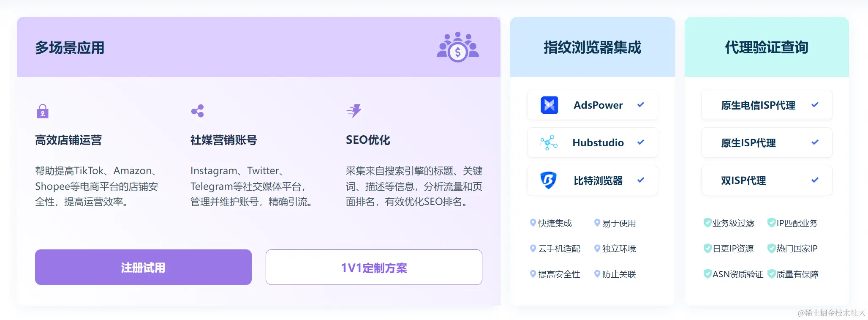
Task: Click the 提高安全性 feature text
Action: (559, 274)
